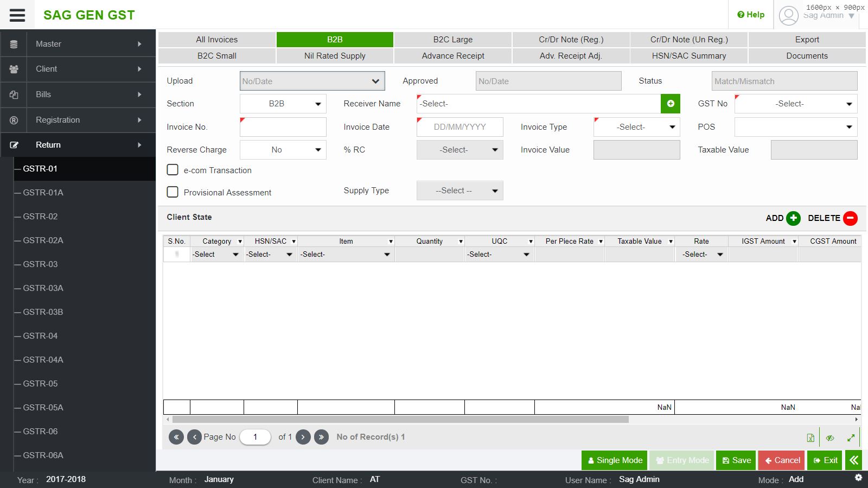
Task: Add new receiver with green plus icon
Action: (x=671, y=104)
